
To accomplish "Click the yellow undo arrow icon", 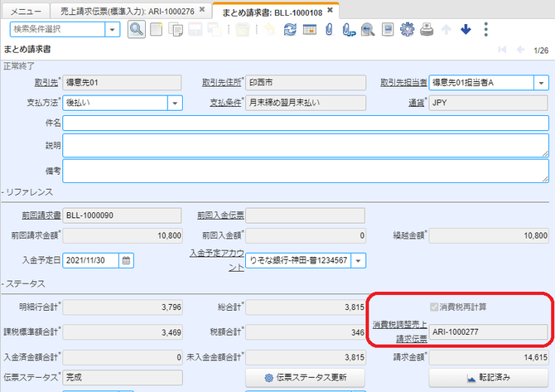I will (270, 29).
